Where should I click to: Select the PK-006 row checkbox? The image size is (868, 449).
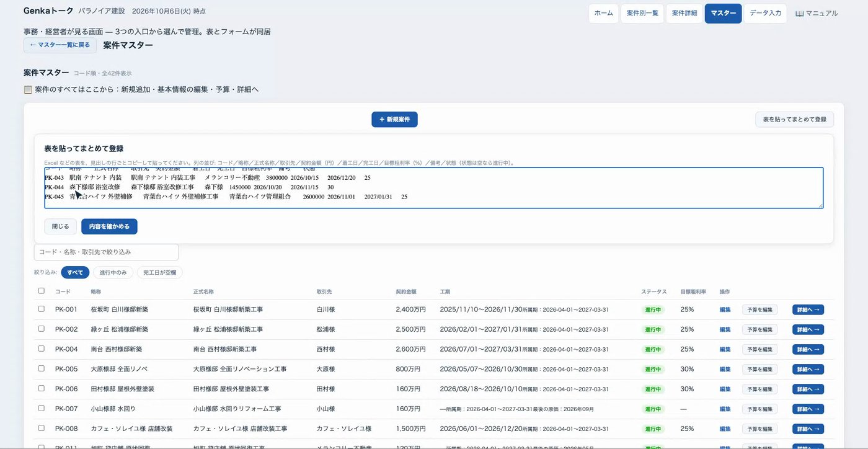42,388
